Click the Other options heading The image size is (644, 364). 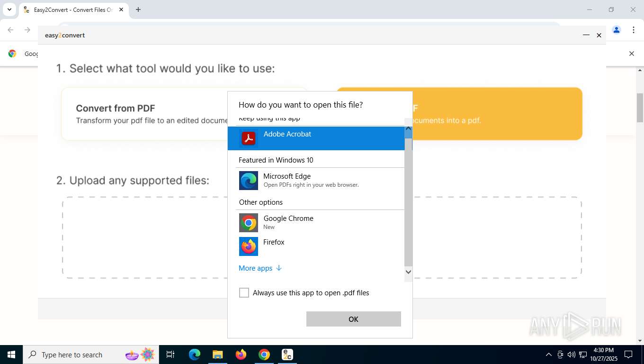click(x=261, y=202)
